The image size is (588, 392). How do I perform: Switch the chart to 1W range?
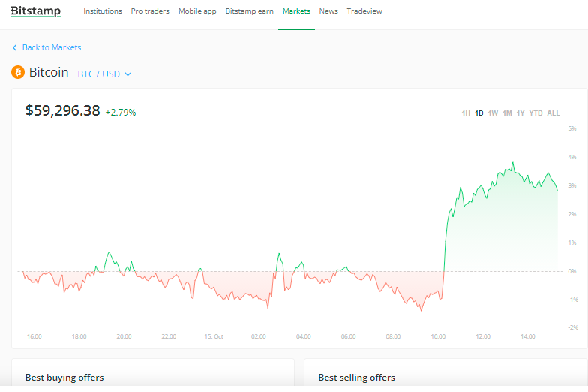pos(493,113)
